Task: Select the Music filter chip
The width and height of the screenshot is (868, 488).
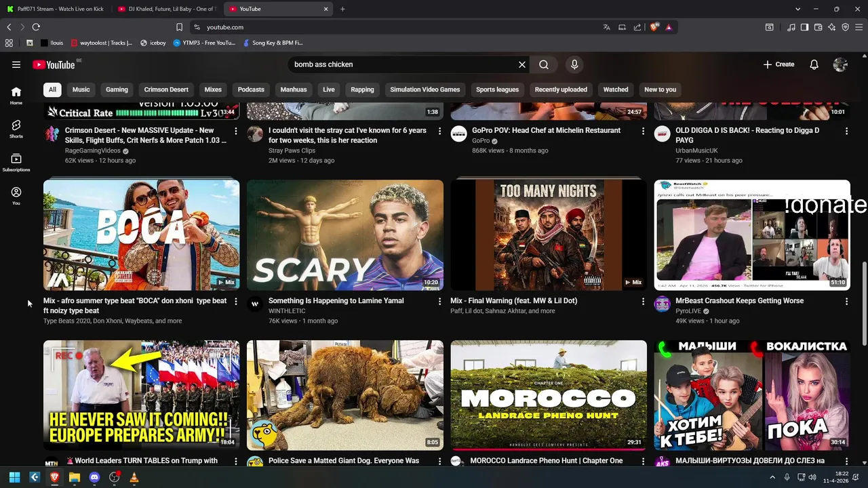Action: pyautogui.click(x=81, y=89)
